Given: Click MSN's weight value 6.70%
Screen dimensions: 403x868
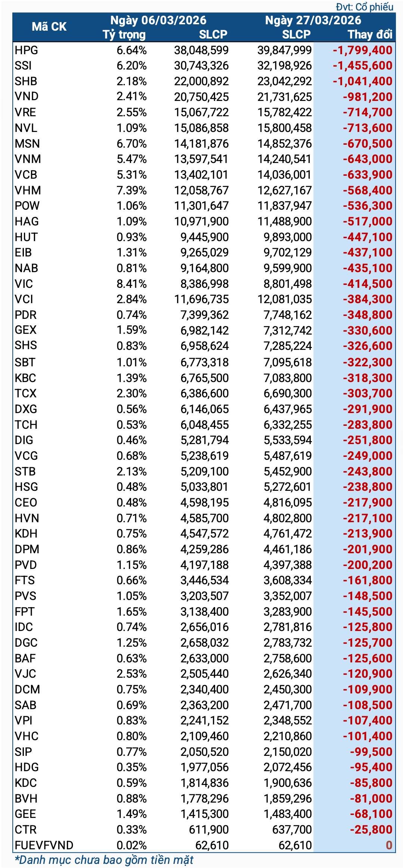Looking at the screenshot, I should point(131,144).
